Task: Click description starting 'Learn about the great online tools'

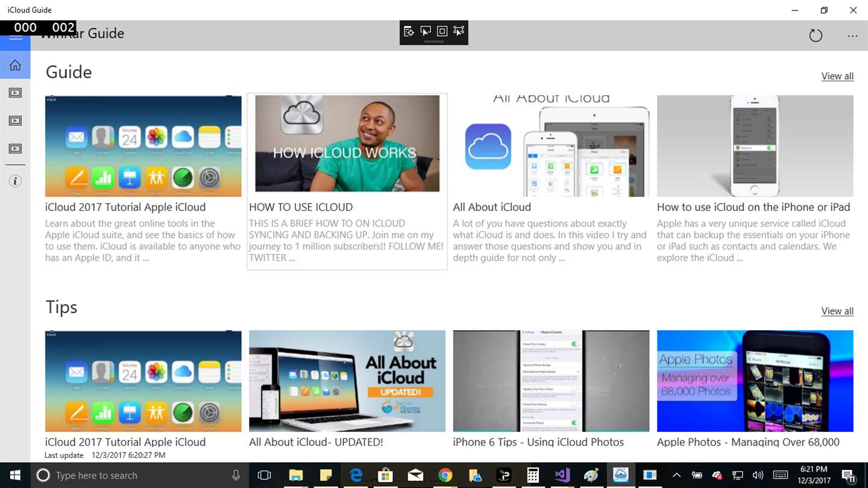Action: (143, 240)
